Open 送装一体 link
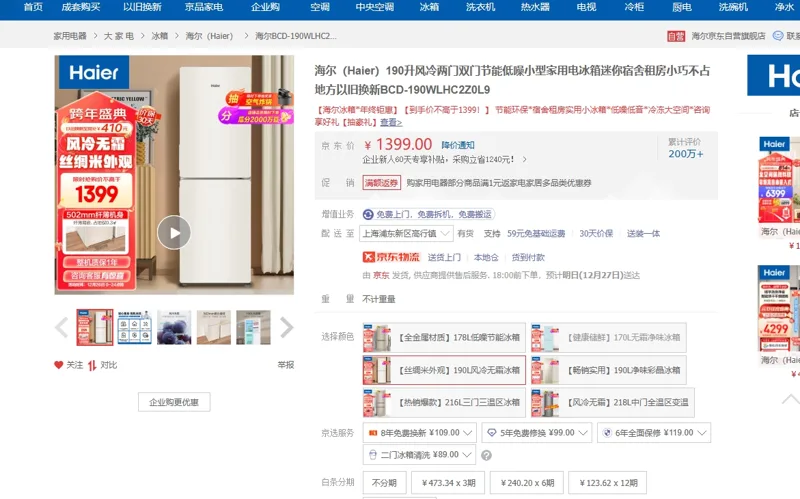This screenshot has height=499, width=800. (643, 234)
